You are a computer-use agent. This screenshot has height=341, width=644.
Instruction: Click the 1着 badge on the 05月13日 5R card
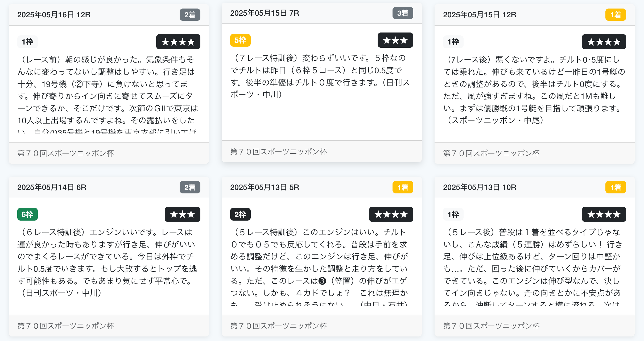tap(403, 187)
